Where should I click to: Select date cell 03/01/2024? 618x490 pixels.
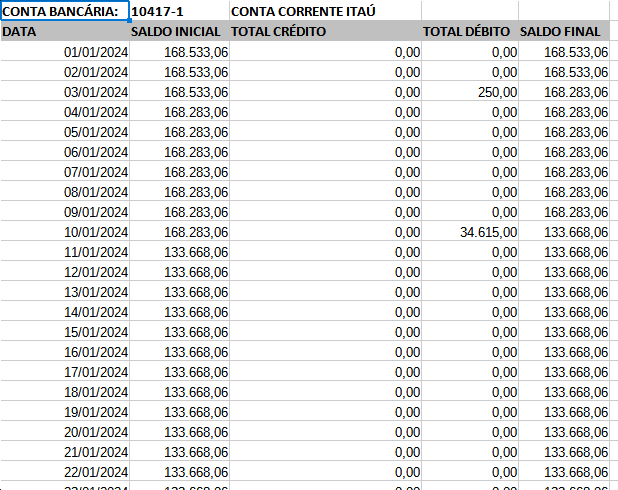point(65,92)
